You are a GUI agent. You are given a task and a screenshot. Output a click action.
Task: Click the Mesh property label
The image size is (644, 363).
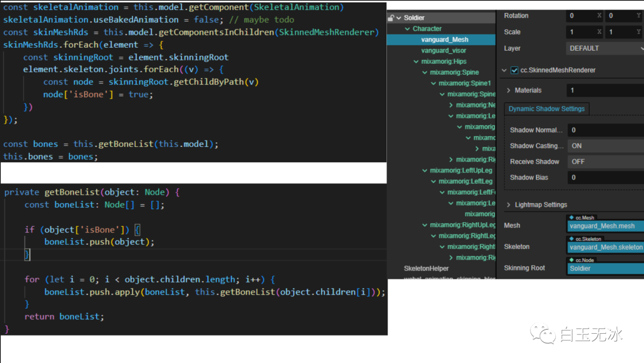[x=512, y=225]
